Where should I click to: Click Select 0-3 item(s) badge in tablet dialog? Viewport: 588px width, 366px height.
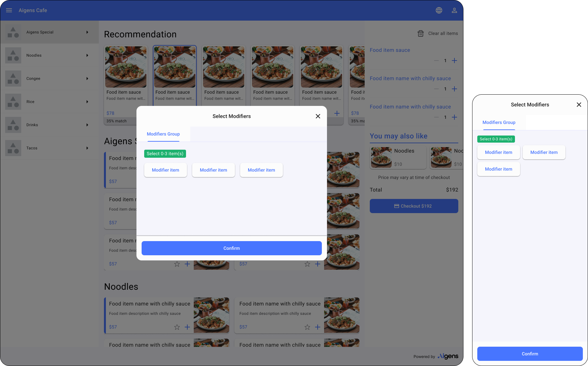(165, 154)
